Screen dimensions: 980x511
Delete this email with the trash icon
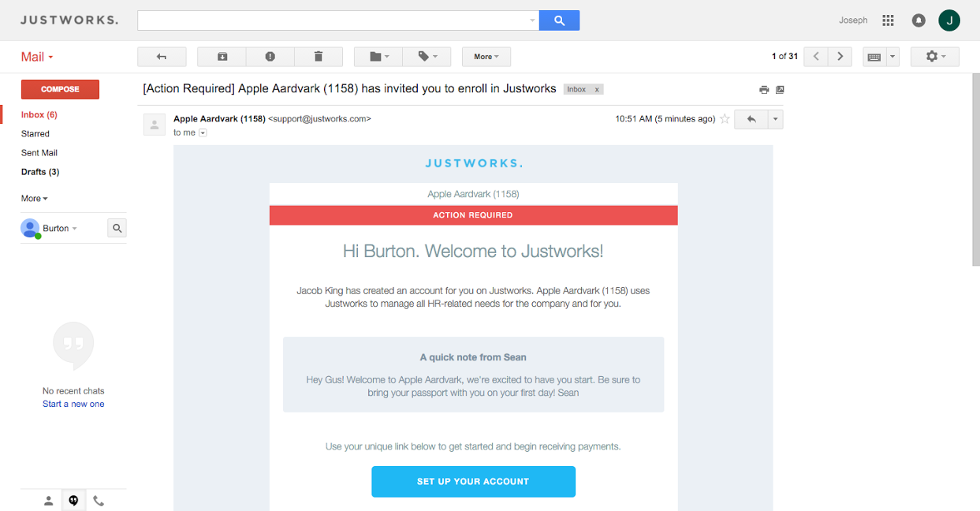click(319, 57)
